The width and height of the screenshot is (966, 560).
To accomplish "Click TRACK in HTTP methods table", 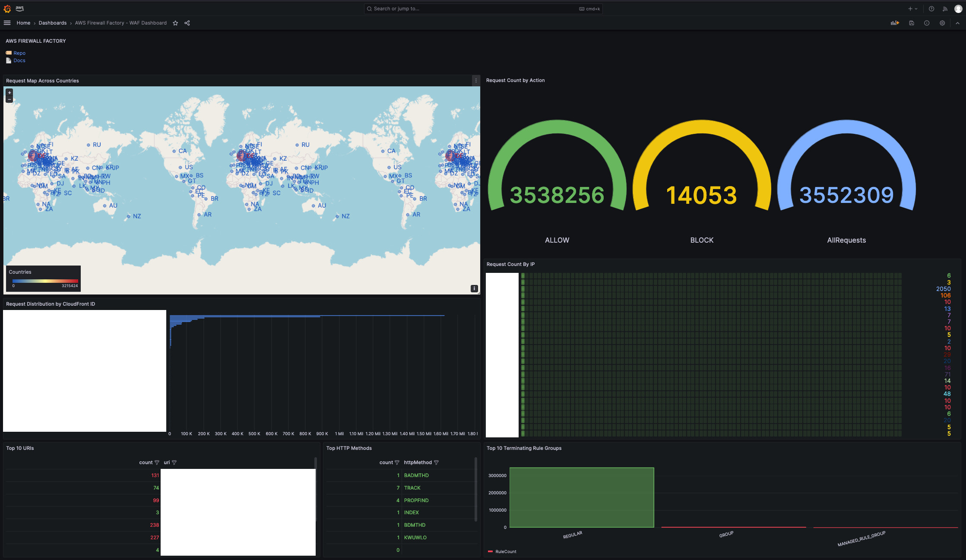I will [x=412, y=488].
